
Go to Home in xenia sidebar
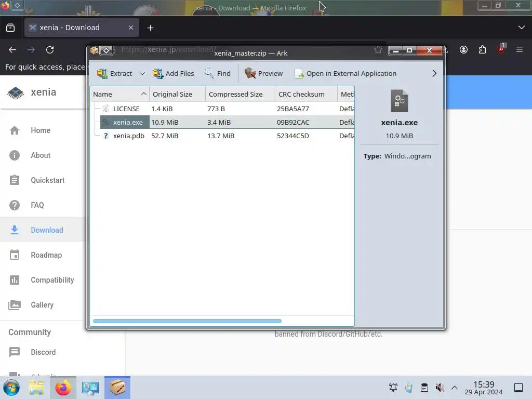click(41, 130)
